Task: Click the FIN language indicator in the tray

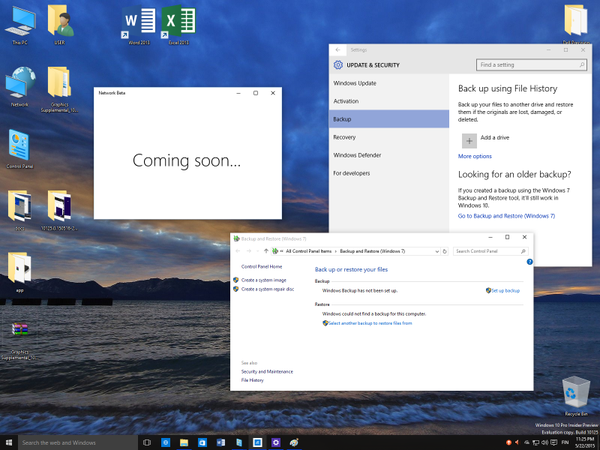Action: click(x=565, y=443)
